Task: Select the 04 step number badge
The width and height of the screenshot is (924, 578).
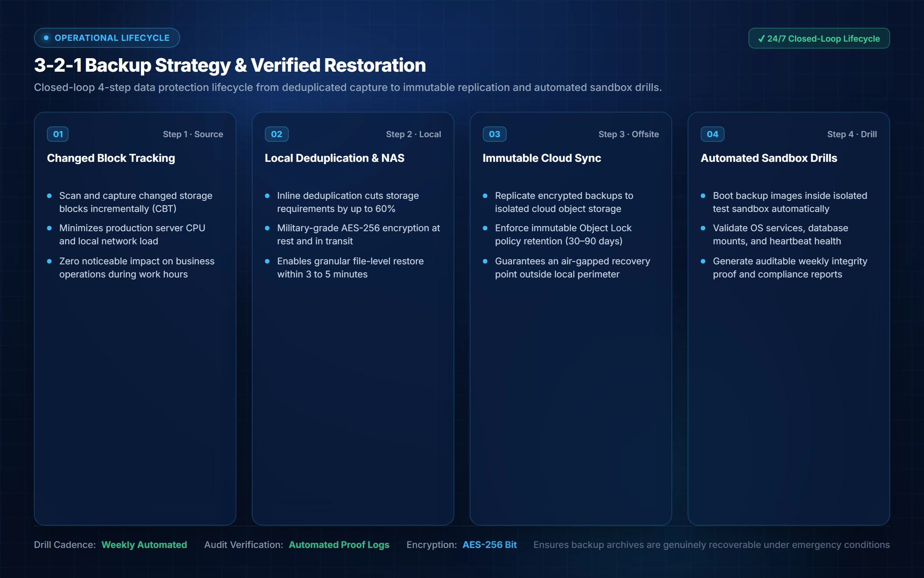Action: click(x=712, y=134)
